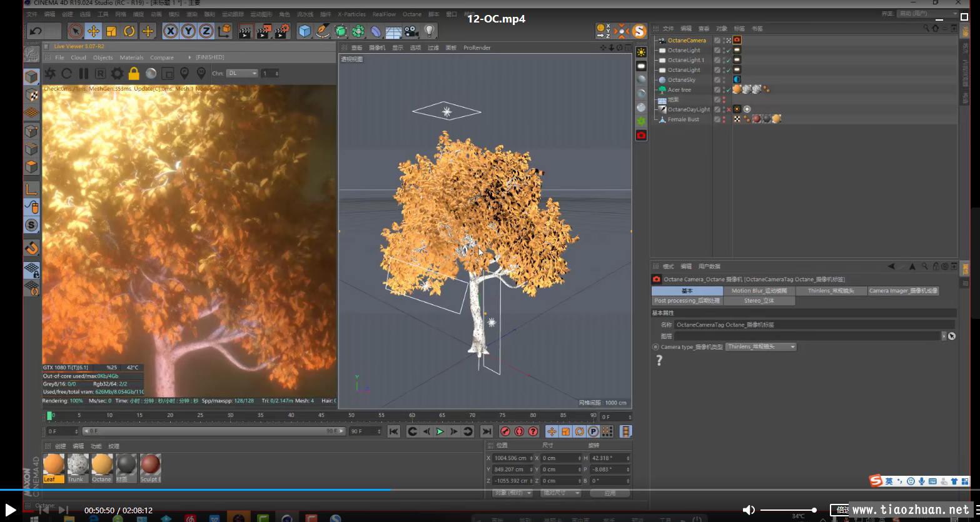
Task: Click OctaneCamera tag red icon
Action: pos(737,40)
